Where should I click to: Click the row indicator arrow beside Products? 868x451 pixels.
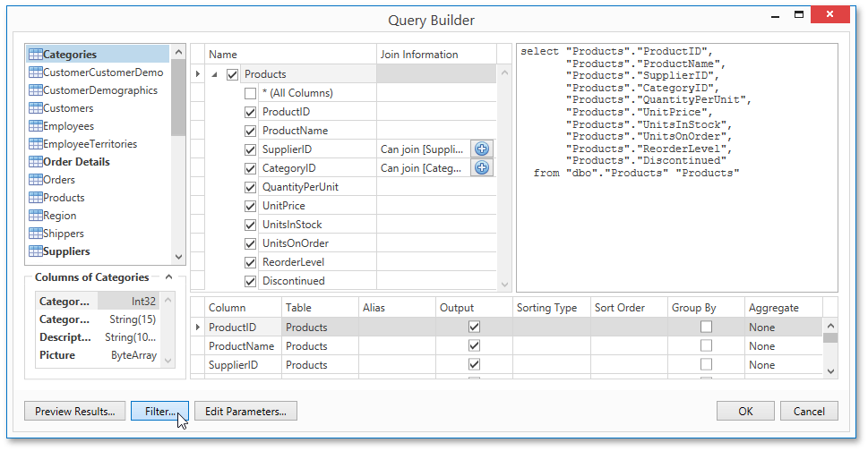(198, 74)
